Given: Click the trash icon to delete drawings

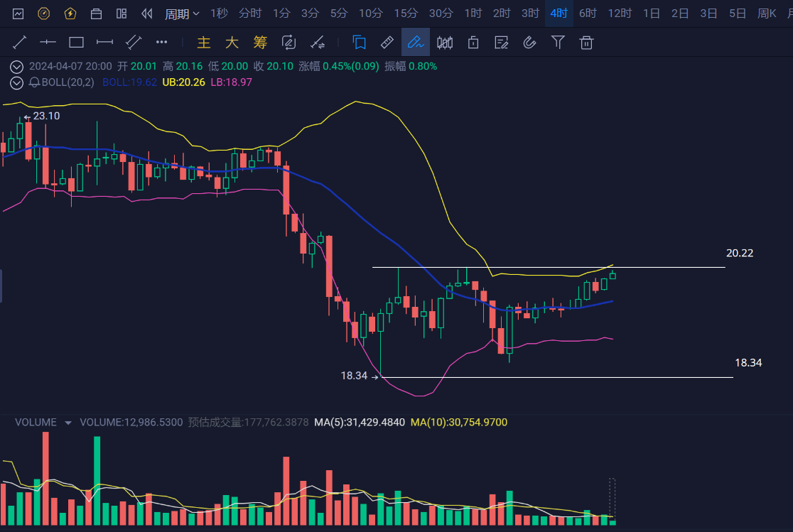Looking at the screenshot, I should point(586,43).
